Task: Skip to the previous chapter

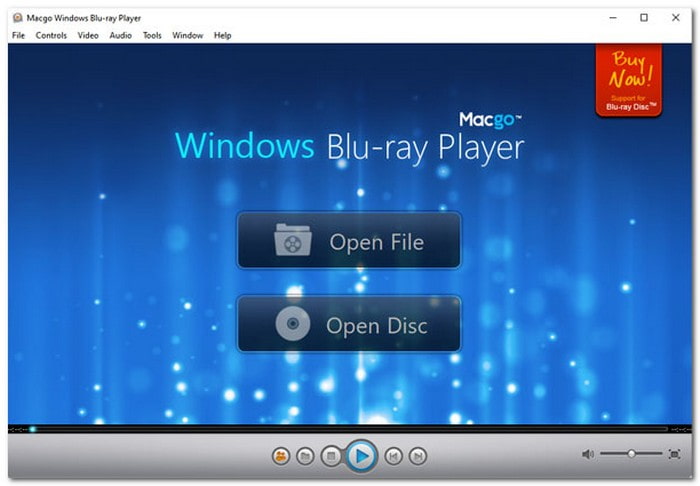Action: coord(393,456)
